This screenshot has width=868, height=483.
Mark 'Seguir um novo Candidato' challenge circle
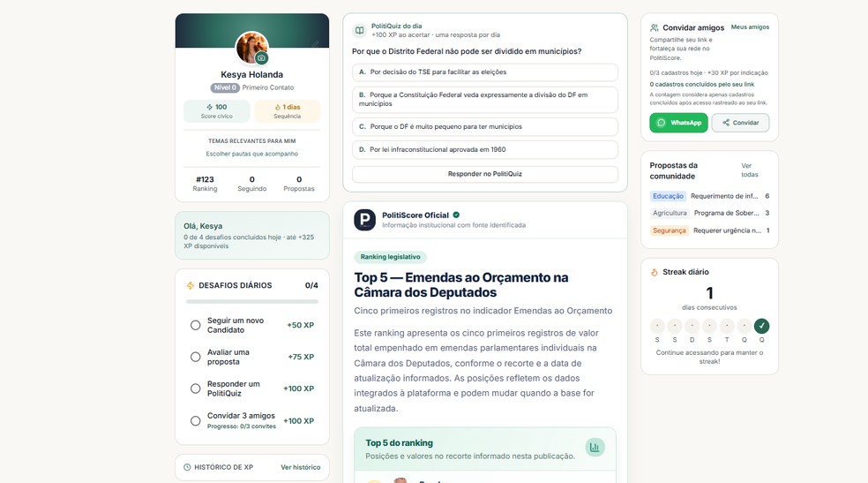[x=196, y=325]
